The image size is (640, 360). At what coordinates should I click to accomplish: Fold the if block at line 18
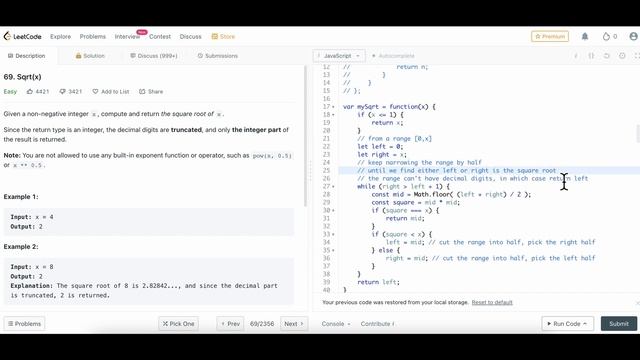tap(333, 115)
